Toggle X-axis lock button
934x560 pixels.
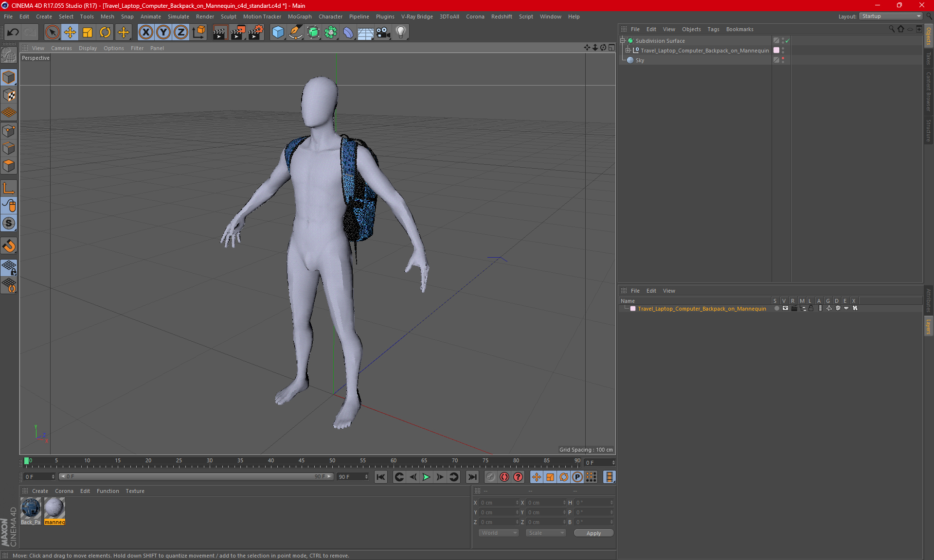coord(145,33)
